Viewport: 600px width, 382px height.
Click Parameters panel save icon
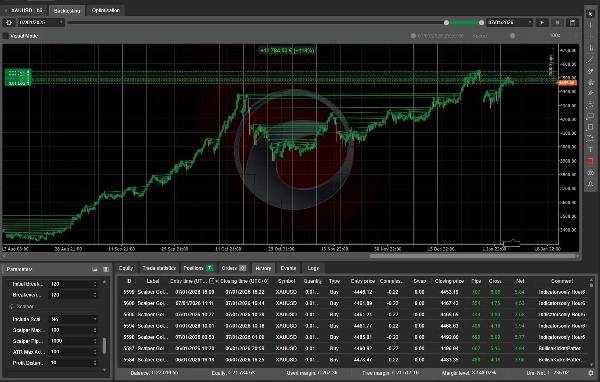106,269
